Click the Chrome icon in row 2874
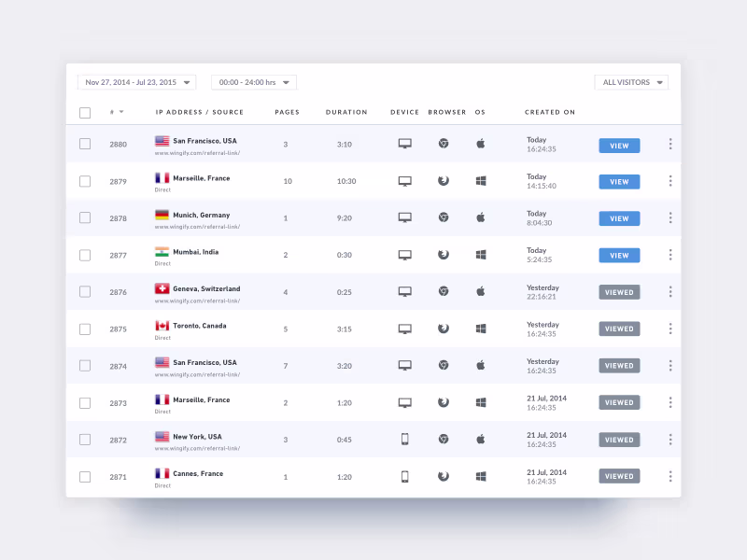This screenshot has width=747, height=560. click(x=444, y=365)
